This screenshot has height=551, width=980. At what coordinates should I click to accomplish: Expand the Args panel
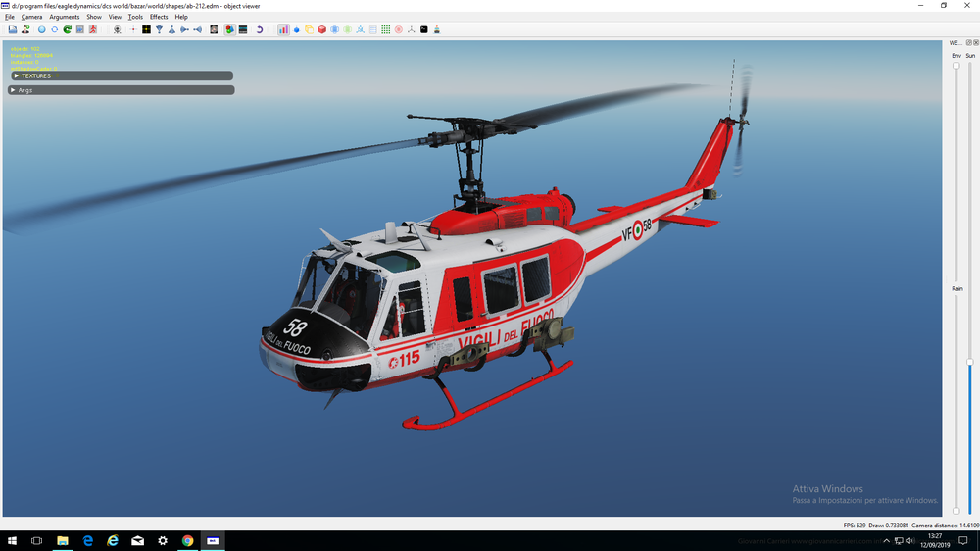(x=122, y=90)
